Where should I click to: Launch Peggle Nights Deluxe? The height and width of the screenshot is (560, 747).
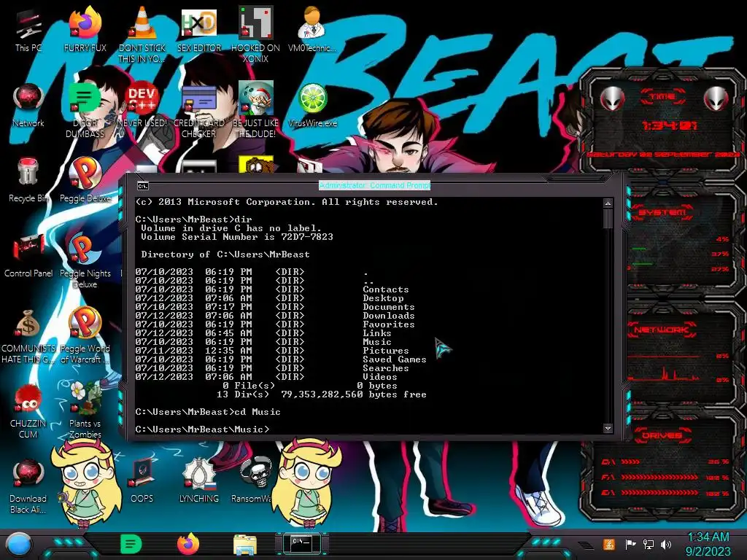point(85,261)
